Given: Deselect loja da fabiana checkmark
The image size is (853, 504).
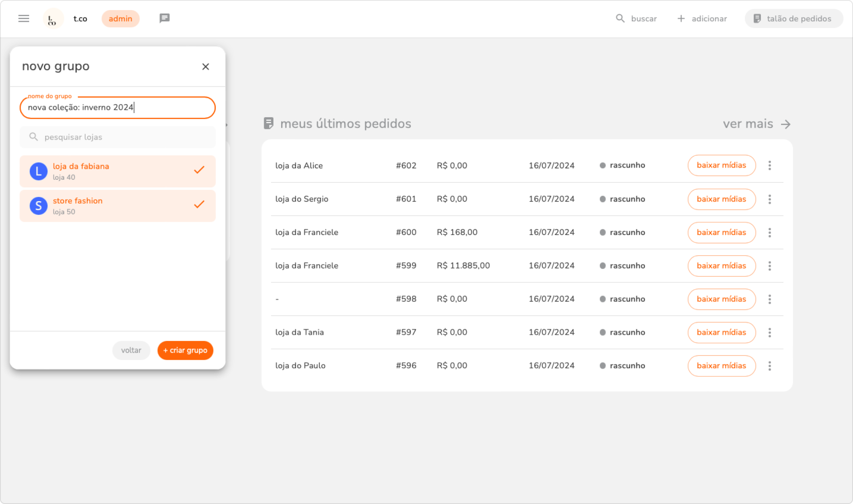Looking at the screenshot, I should [x=199, y=170].
